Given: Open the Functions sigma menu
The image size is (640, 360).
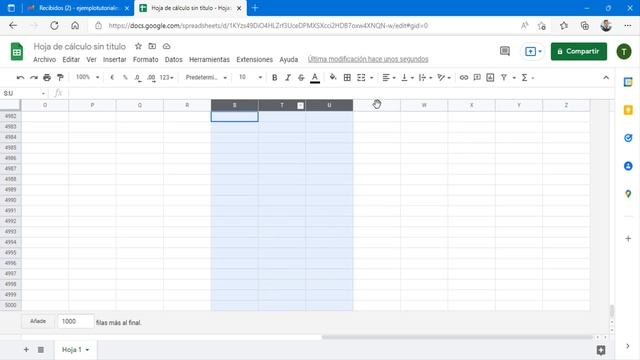Looking at the screenshot, I should (524, 78).
